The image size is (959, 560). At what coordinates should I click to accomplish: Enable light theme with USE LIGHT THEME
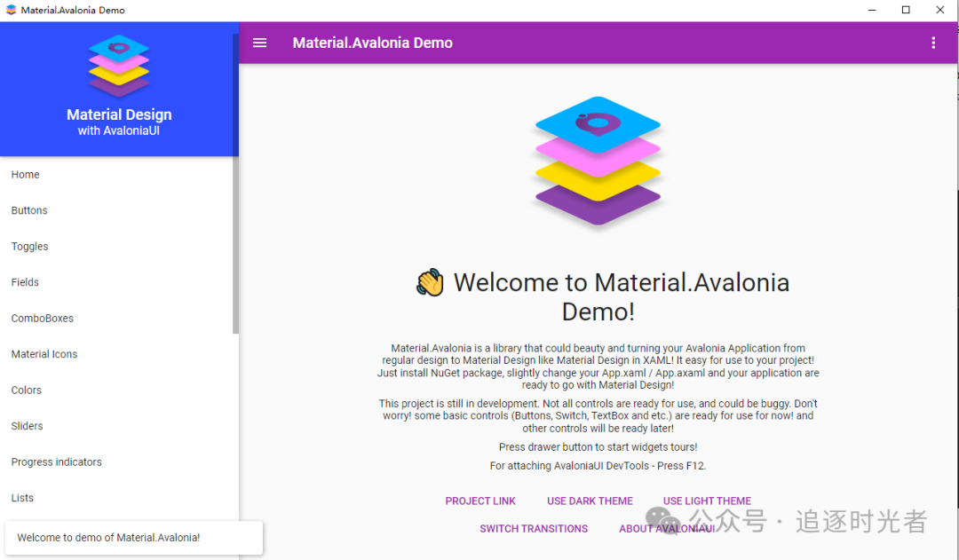click(x=706, y=501)
